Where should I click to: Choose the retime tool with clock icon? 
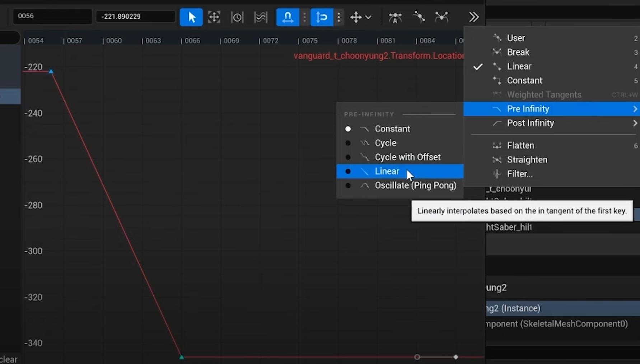(x=237, y=17)
